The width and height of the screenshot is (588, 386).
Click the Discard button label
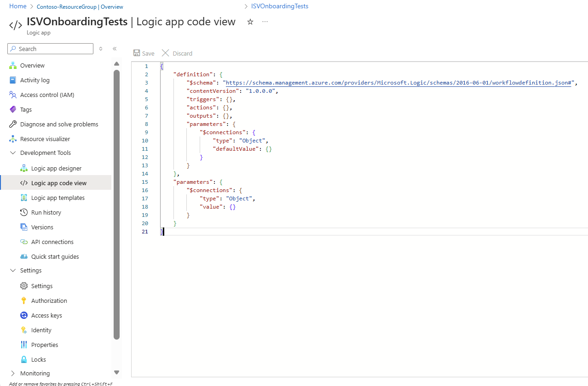tap(183, 53)
